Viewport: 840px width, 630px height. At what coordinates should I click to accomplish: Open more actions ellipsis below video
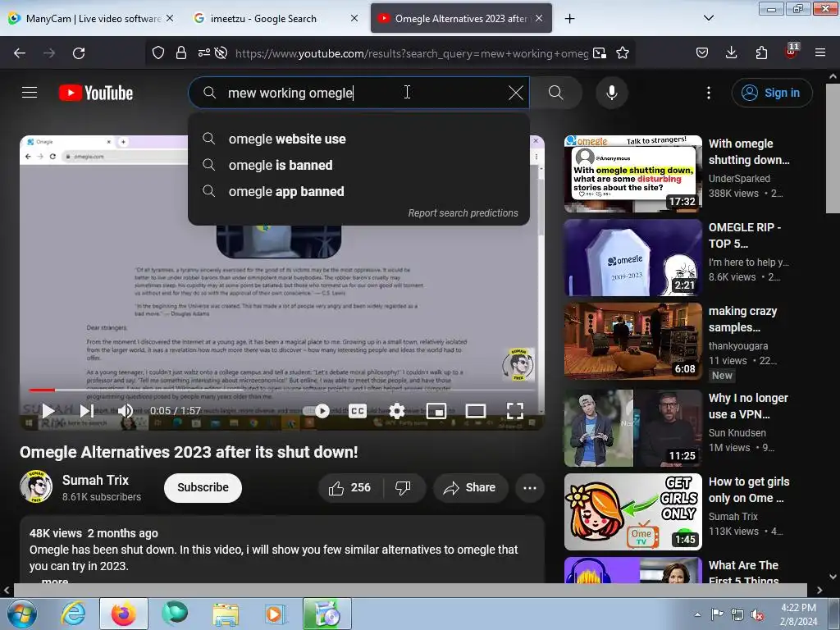click(x=530, y=488)
